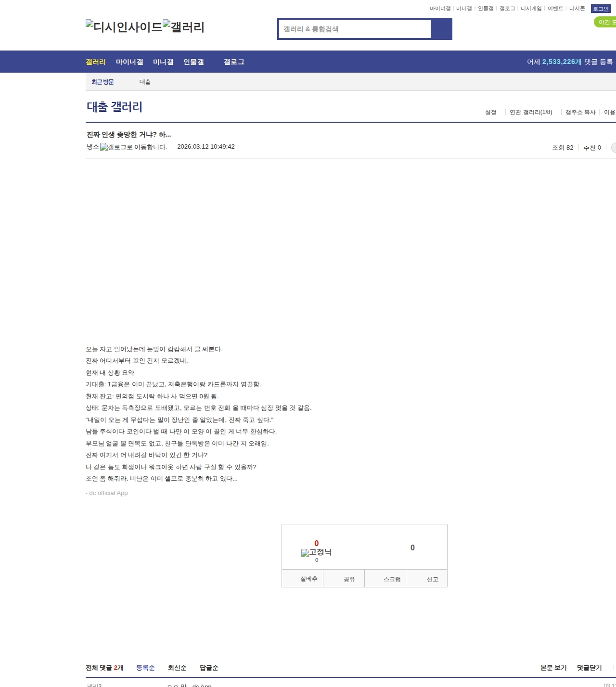Open the gallery 설정 menu

click(x=491, y=112)
